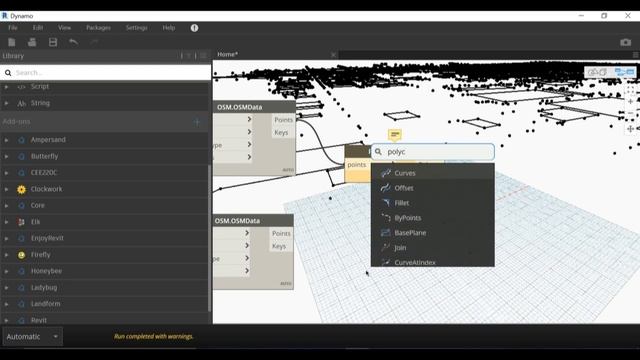The image size is (640, 360).
Task: Click the yellow note icon above search popup
Action: click(x=395, y=135)
